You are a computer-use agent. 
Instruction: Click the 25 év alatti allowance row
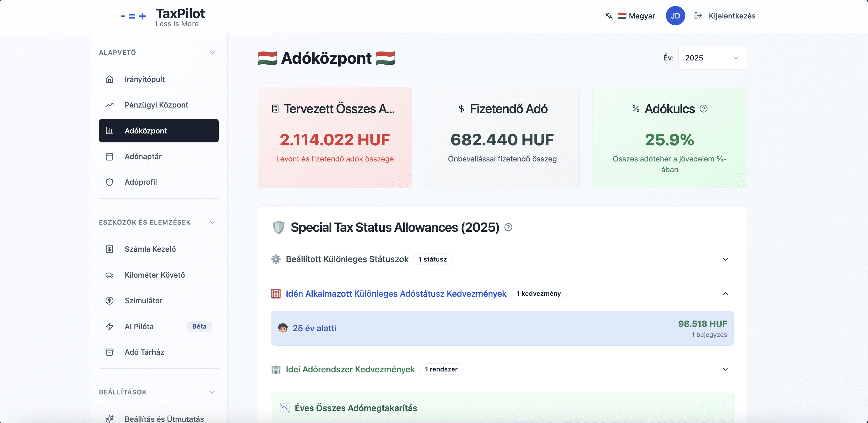pyautogui.click(x=502, y=328)
